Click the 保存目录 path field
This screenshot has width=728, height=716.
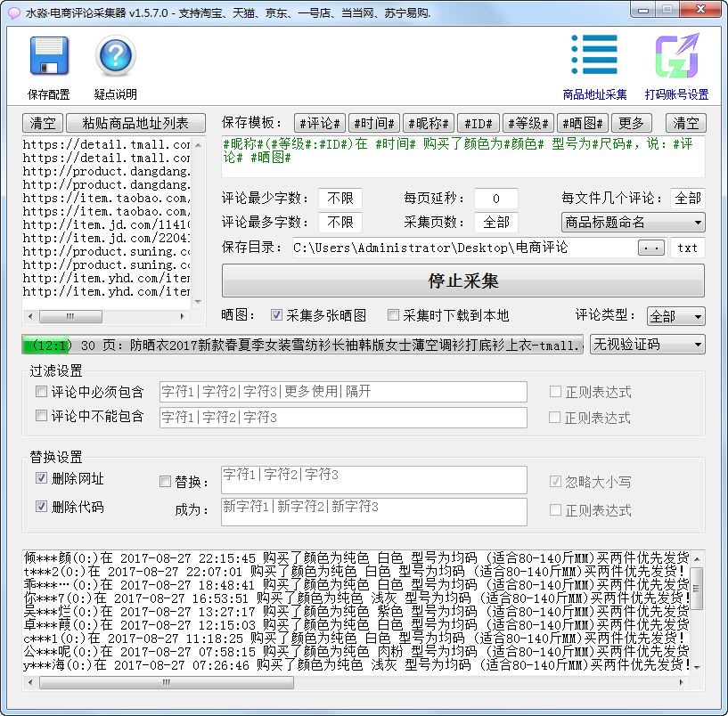[464, 248]
